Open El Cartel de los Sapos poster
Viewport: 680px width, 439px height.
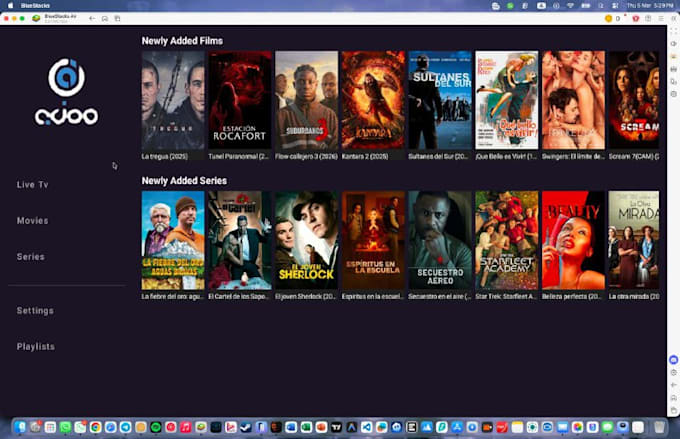click(x=240, y=240)
